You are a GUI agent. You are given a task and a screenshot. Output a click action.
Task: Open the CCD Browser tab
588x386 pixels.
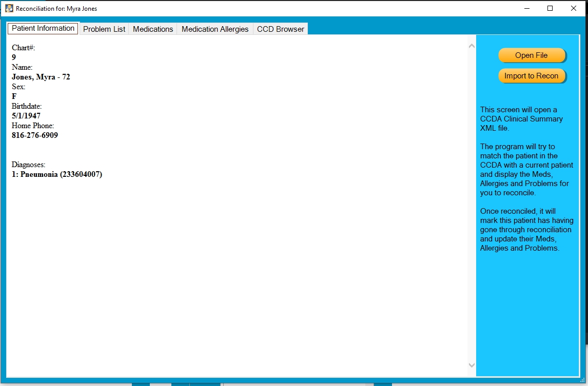[281, 29]
